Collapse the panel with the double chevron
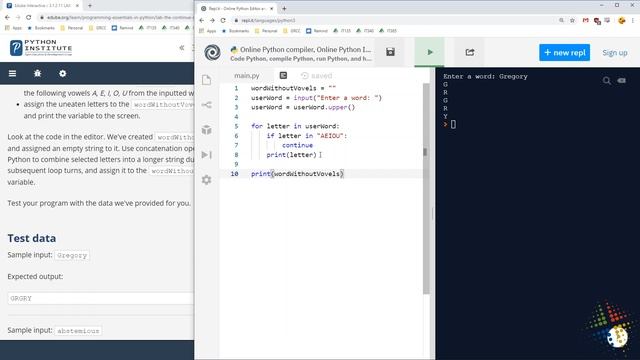 click(x=182, y=48)
